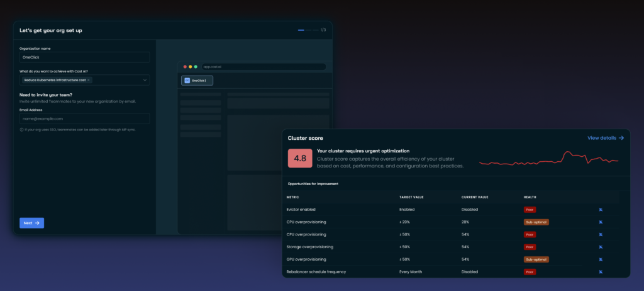Click the Cast AI icon in the 28% CPU overprovisioning row
Viewport: 644px width, 291px height.
[601, 222]
